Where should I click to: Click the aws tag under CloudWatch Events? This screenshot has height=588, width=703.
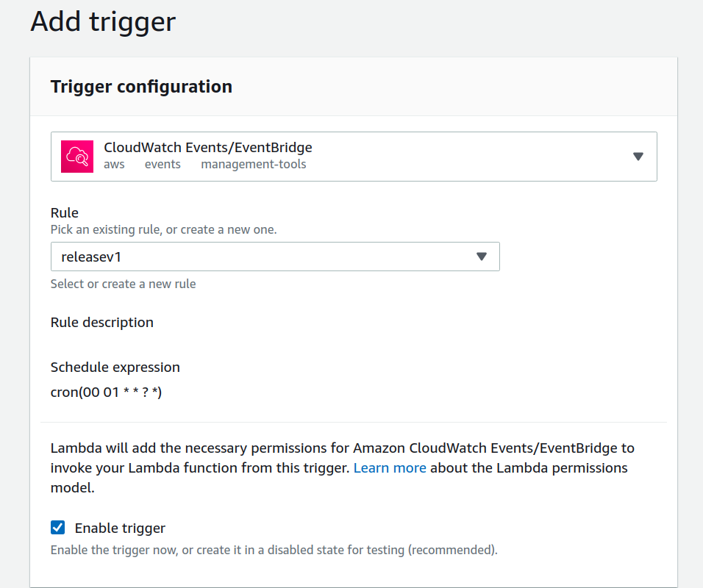coord(114,164)
